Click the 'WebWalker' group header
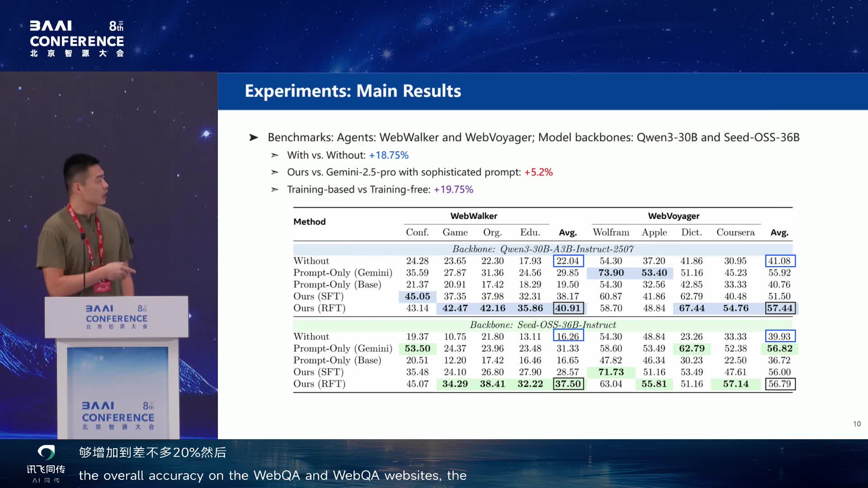The width and height of the screenshot is (868, 488). (x=474, y=216)
